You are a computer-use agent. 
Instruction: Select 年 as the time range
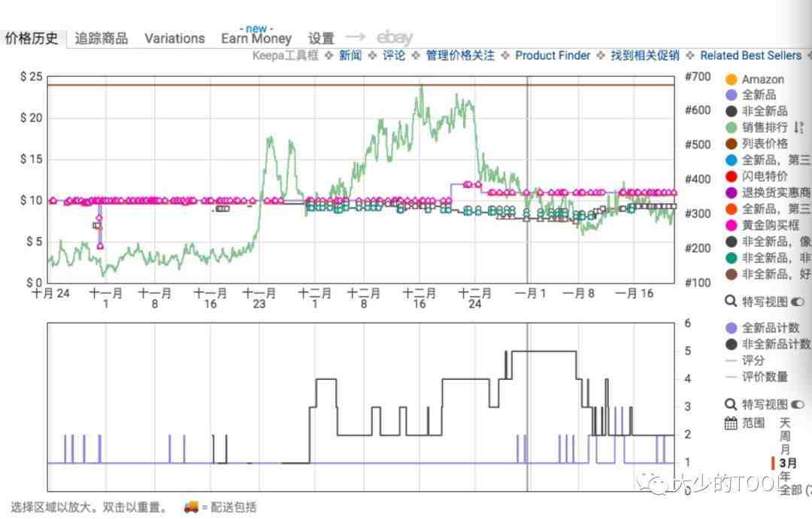785,476
